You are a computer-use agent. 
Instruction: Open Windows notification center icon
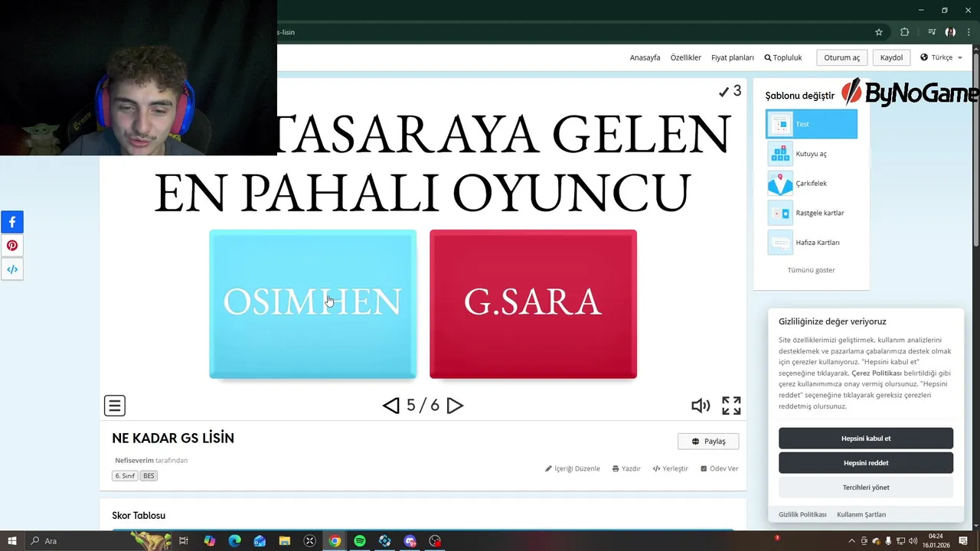963,541
